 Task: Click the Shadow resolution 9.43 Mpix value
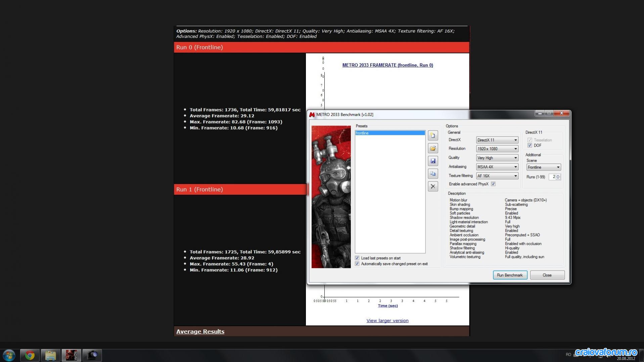[x=512, y=218]
